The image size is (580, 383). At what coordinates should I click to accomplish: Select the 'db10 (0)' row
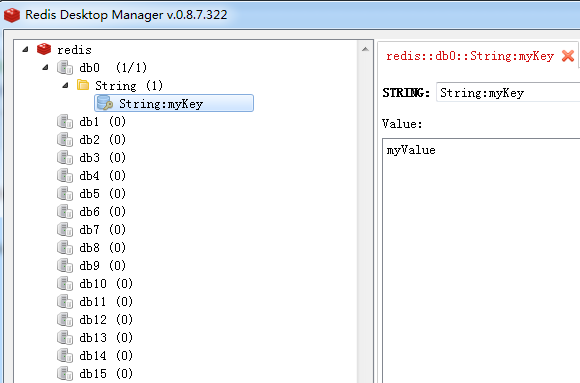106,284
